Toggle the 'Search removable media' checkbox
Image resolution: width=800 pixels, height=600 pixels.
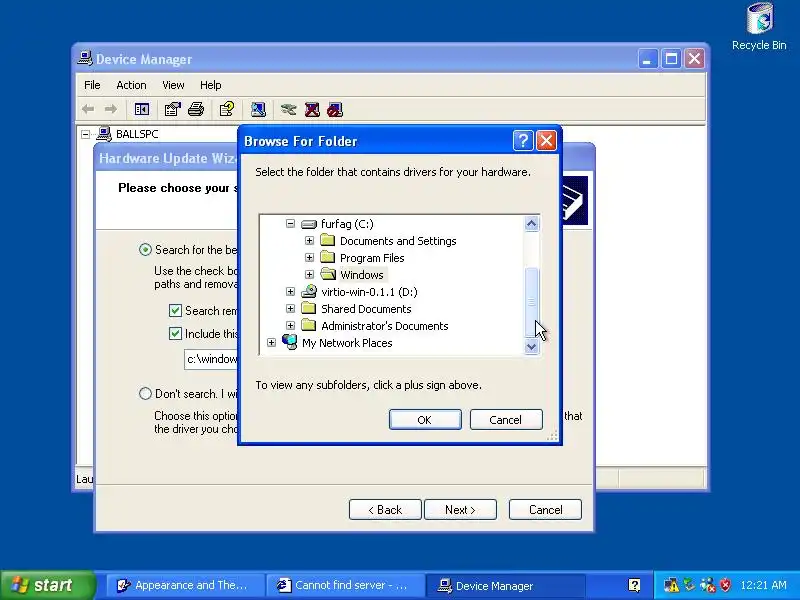pos(175,310)
